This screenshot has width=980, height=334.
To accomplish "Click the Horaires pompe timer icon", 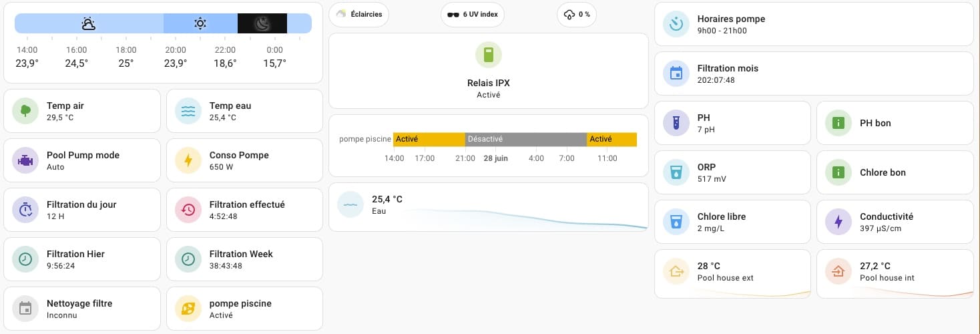I will pyautogui.click(x=676, y=24).
